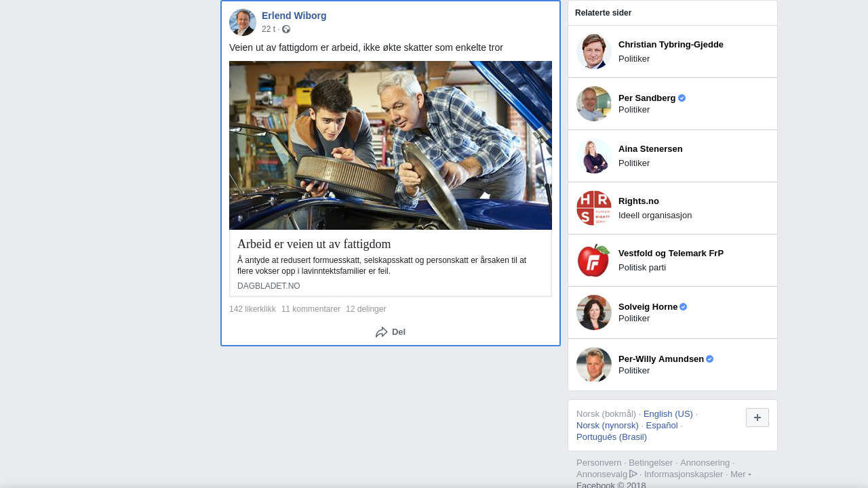
Task: Click the AdChoices icon next to Annonsevalg
Action: coord(633,474)
